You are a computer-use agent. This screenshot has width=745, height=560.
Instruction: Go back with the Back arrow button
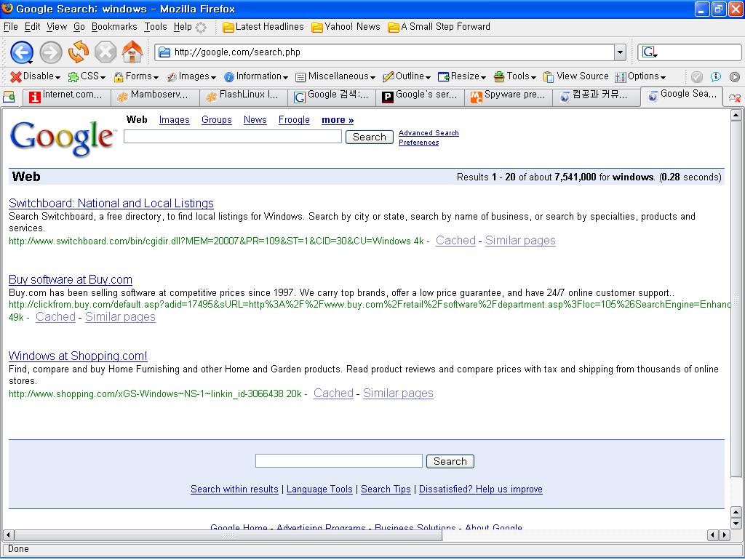pos(21,52)
